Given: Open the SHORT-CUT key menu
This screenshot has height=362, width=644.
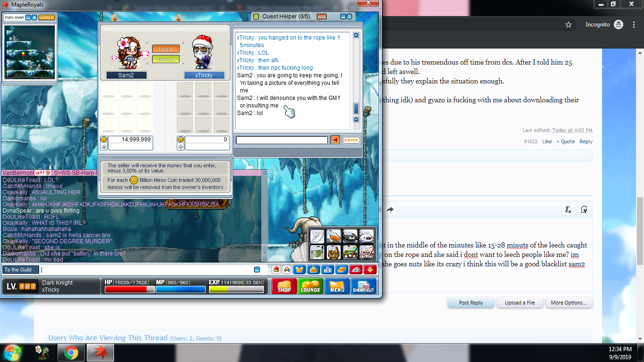Looking at the screenshot, I should (363, 286).
